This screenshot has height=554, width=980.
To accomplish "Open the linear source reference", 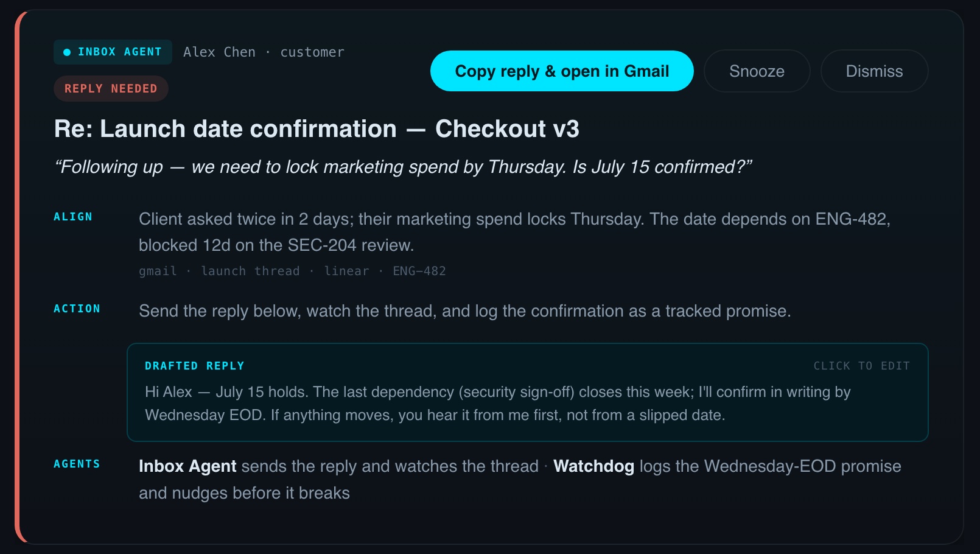I will click(x=346, y=271).
